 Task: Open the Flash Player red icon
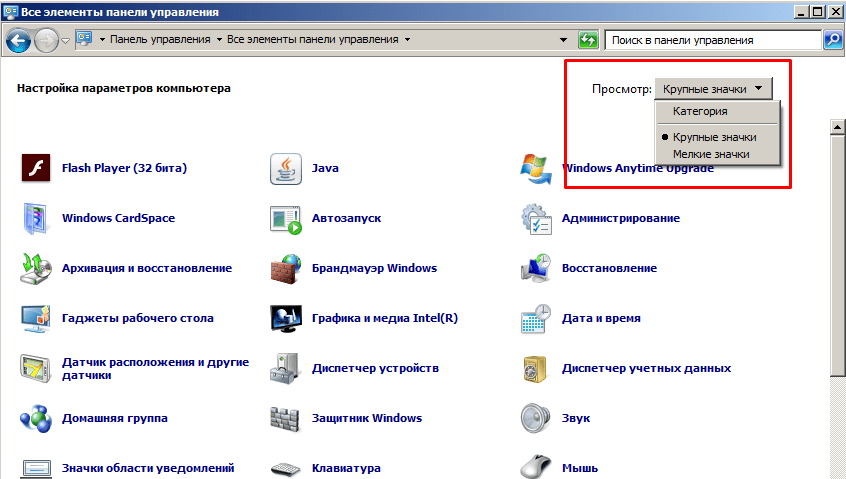coord(36,168)
